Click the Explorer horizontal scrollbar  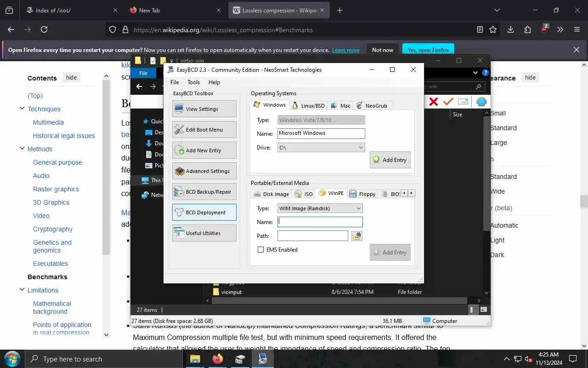pyautogui.click(x=340, y=300)
